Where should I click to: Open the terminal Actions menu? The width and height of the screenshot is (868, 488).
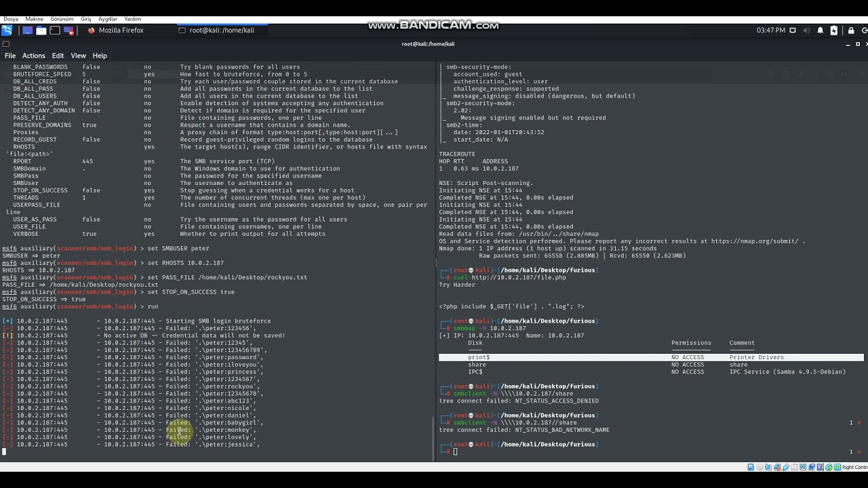(34, 56)
